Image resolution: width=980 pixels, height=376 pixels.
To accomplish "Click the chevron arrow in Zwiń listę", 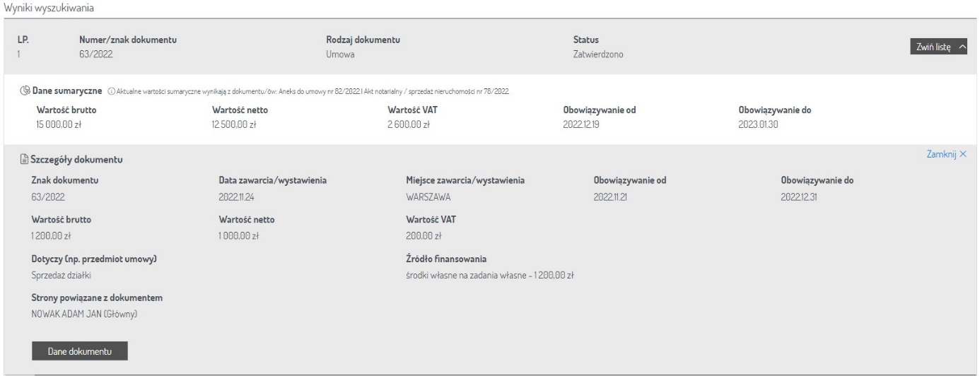I will [x=960, y=47].
